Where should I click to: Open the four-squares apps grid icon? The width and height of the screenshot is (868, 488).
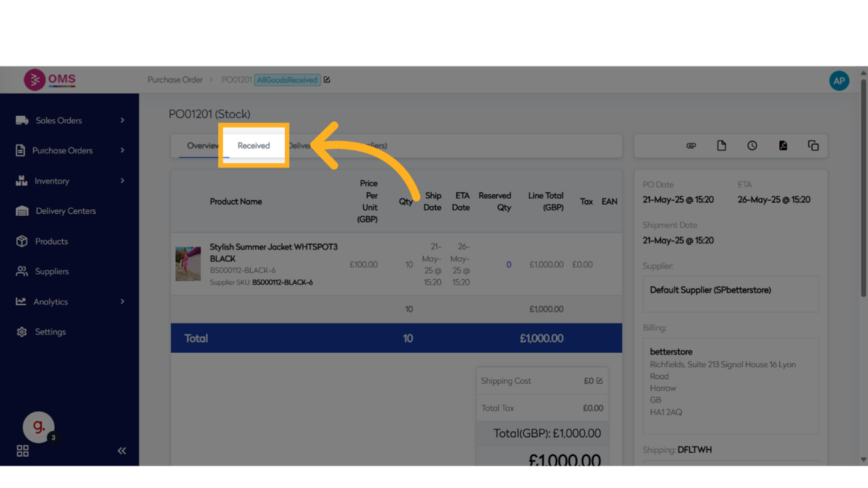click(23, 451)
